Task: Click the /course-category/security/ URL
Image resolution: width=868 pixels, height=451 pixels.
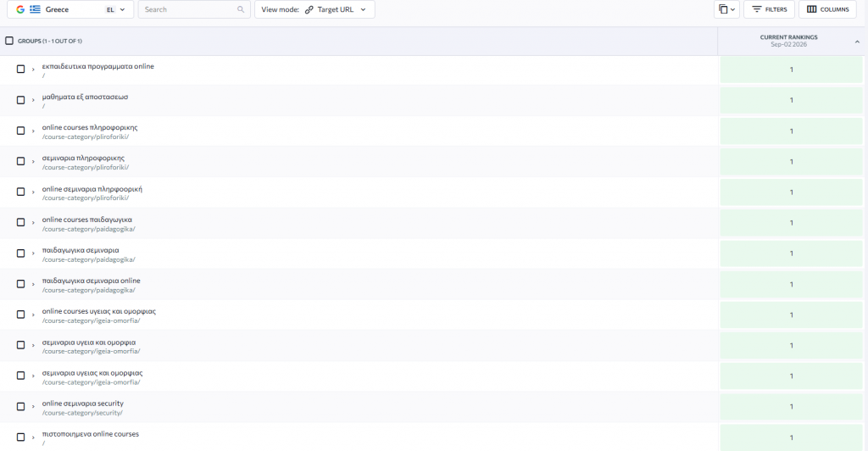Action: [x=82, y=413]
